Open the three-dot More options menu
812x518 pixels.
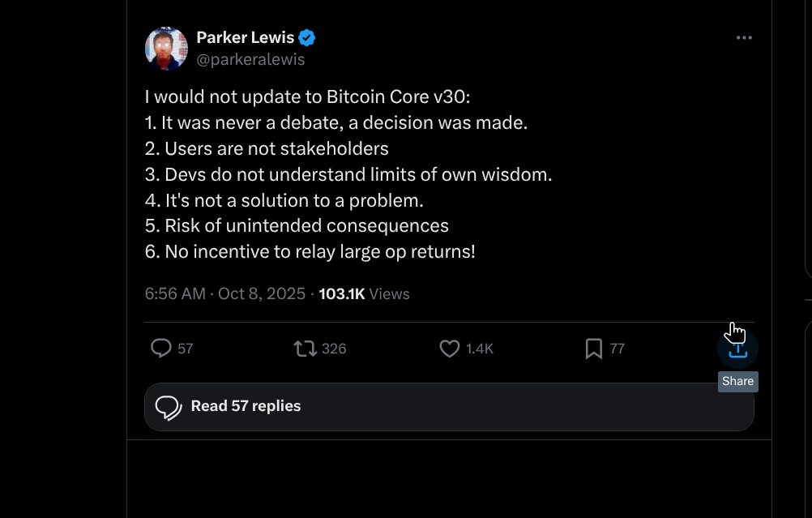[x=744, y=38]
